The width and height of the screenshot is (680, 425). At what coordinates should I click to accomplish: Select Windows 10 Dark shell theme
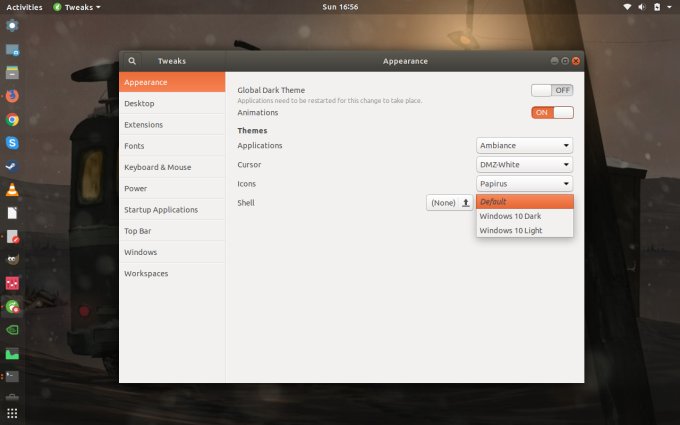point(524,216)
